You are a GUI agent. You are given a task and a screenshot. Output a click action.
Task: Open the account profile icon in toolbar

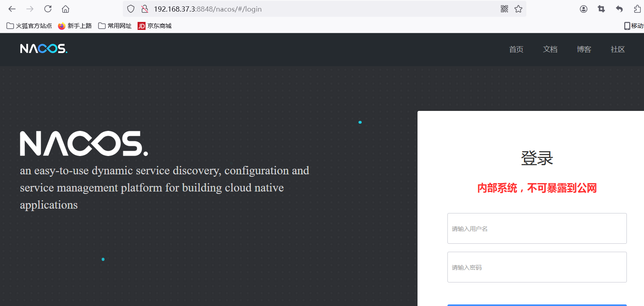(583, 9)
